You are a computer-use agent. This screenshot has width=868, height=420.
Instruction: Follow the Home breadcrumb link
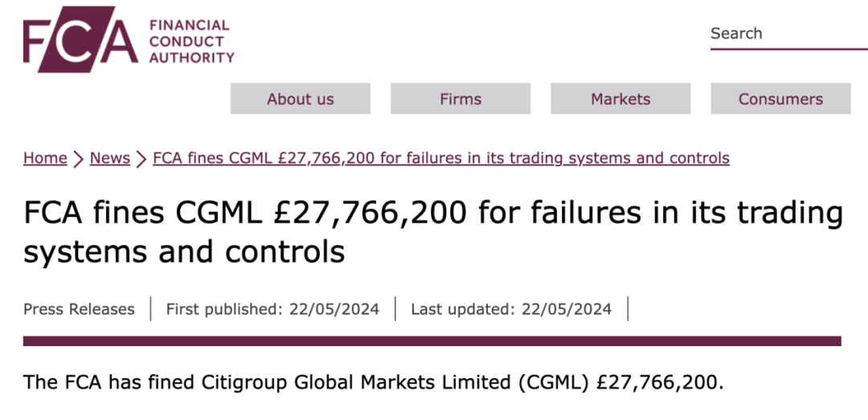(45, 158)
